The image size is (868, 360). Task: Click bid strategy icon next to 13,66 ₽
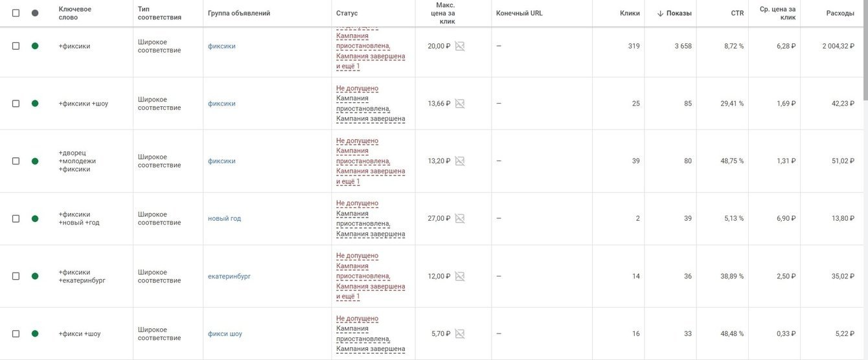(x=460, y=104)
